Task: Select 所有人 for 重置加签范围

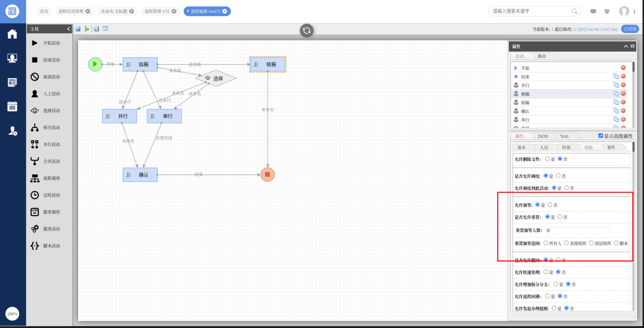Action: click(x=546, y=243)
